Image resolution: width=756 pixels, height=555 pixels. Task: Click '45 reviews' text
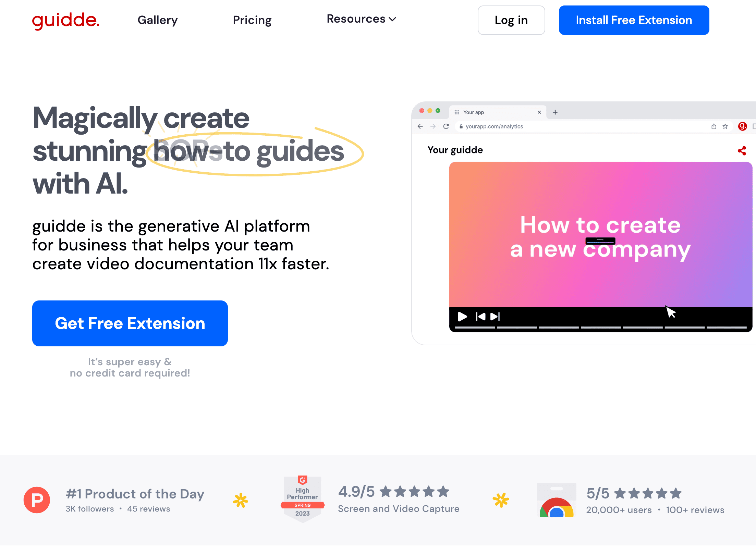(x=149, y=509)
